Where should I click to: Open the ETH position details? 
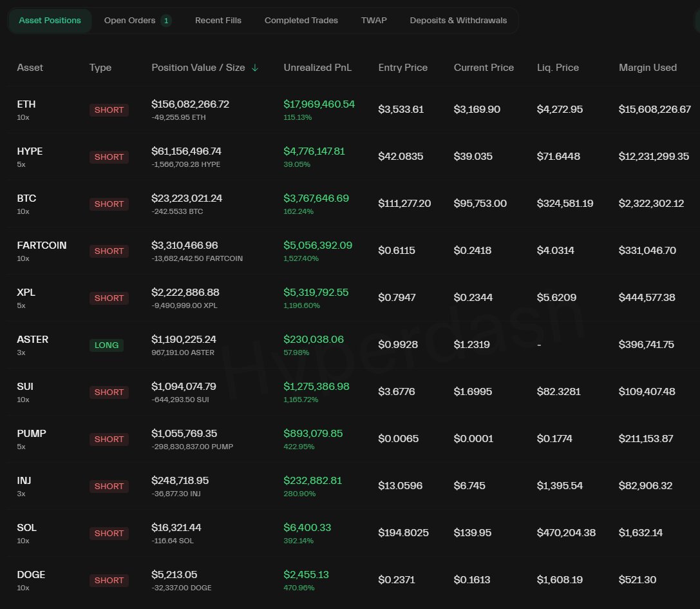tap(26, 104)
